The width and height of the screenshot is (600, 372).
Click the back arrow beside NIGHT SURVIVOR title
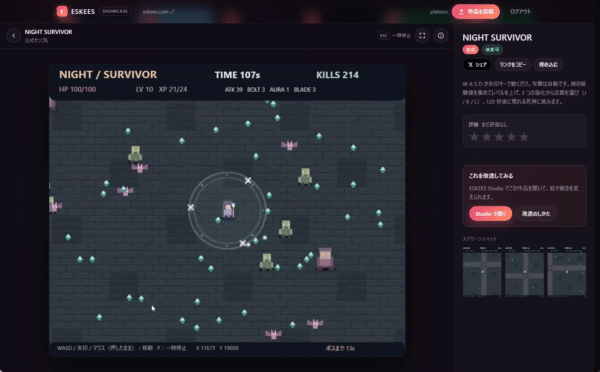13,36
